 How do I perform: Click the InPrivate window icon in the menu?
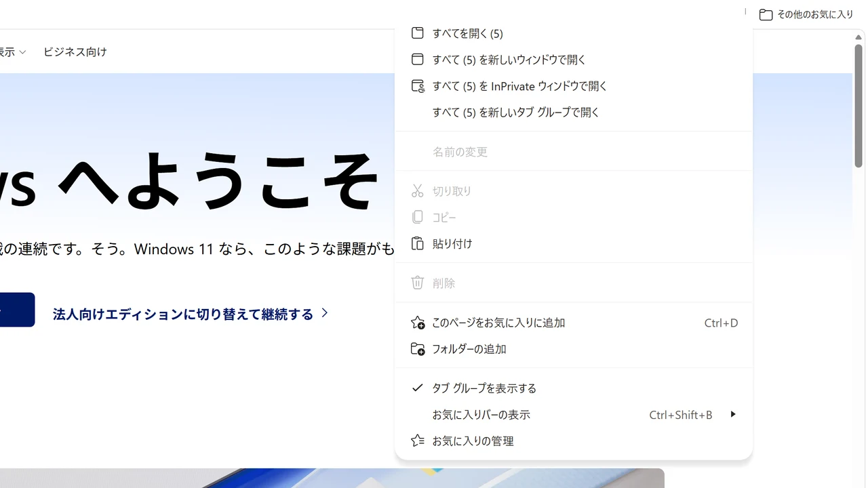pyautogui.click(x=418, y=86)
